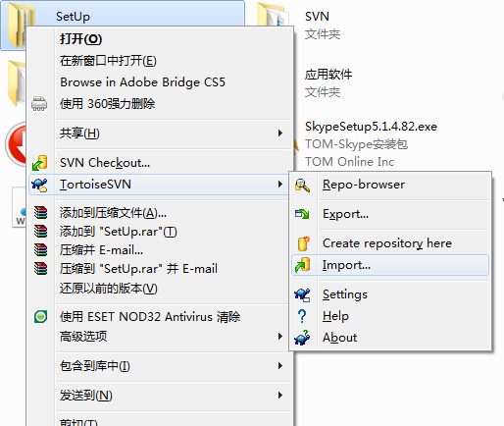This screenshot has width=504, height=426.
Task: Click the About tortoise icon
Action: (x=302, y=338)
